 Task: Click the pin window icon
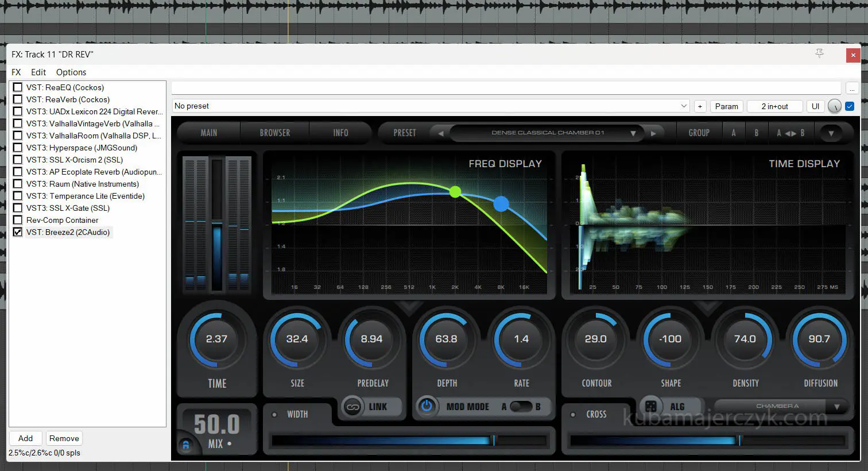819,53
